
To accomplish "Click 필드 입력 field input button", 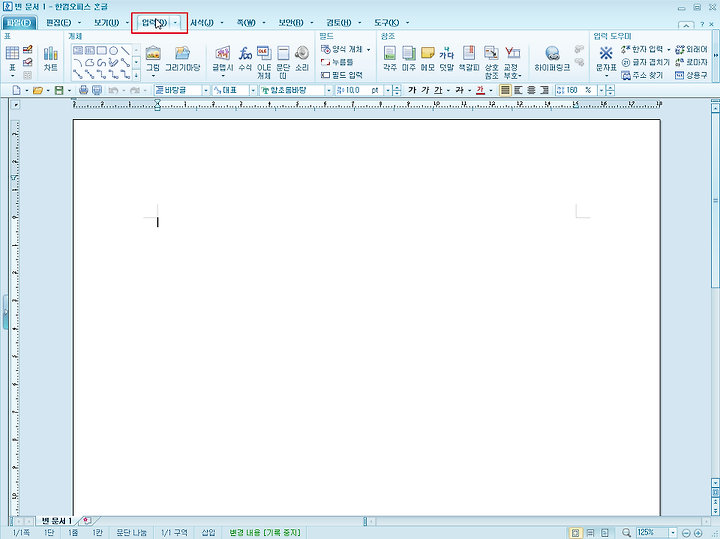I will [x=342, y=75].
